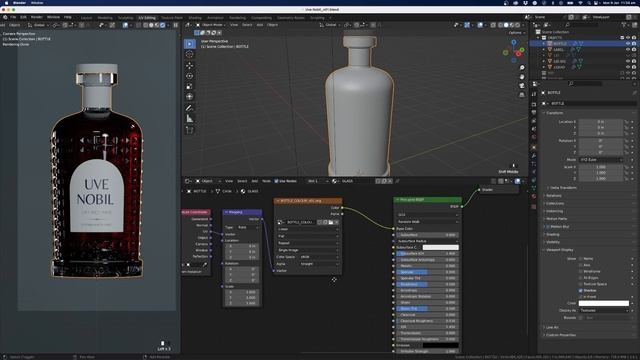Viewport: 640px width, 360px height.
Task: Hide BOTTLE object with its eye icon
Action: coord(628,43)
